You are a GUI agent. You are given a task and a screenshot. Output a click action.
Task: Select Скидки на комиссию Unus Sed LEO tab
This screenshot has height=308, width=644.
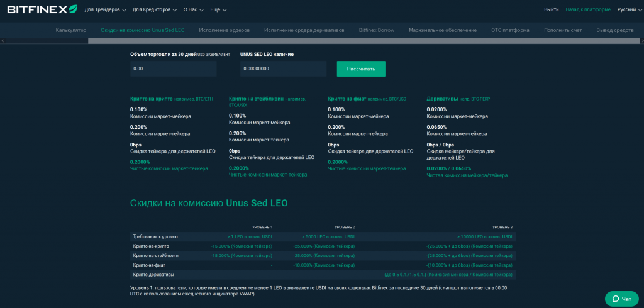coord(143,30)
